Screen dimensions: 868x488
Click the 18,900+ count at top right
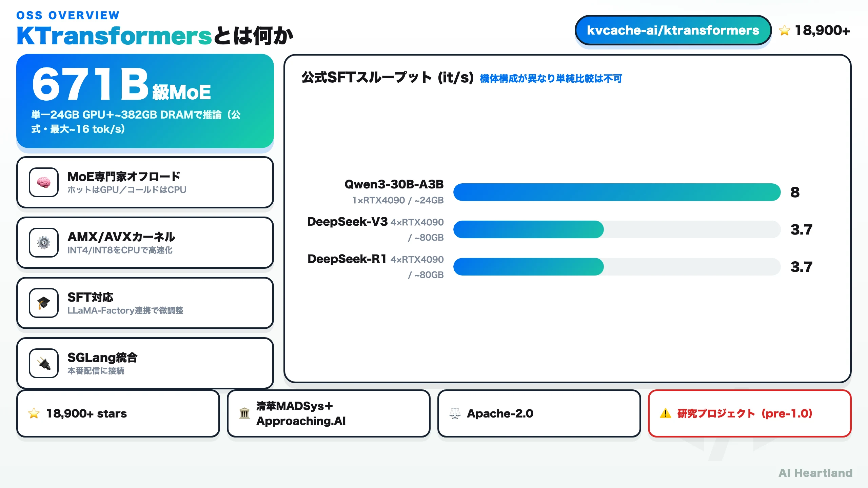pyautogui.click(x=823, y=30)
